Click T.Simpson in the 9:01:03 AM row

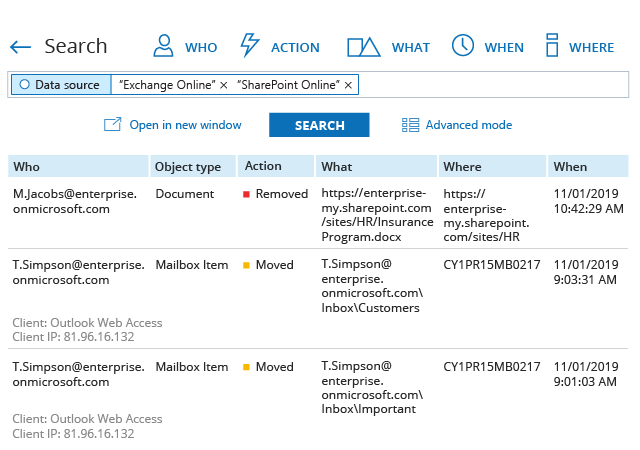[x=78, y=374]
